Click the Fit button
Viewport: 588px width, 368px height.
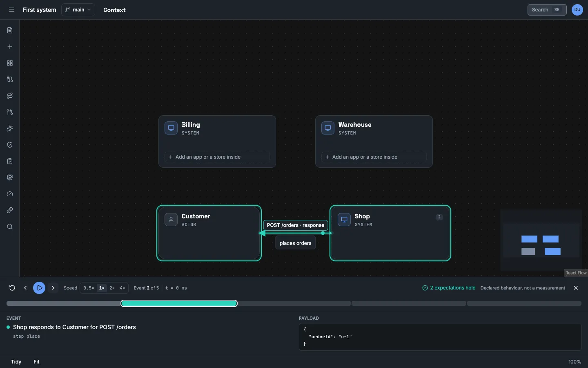[x=36, y=362]
